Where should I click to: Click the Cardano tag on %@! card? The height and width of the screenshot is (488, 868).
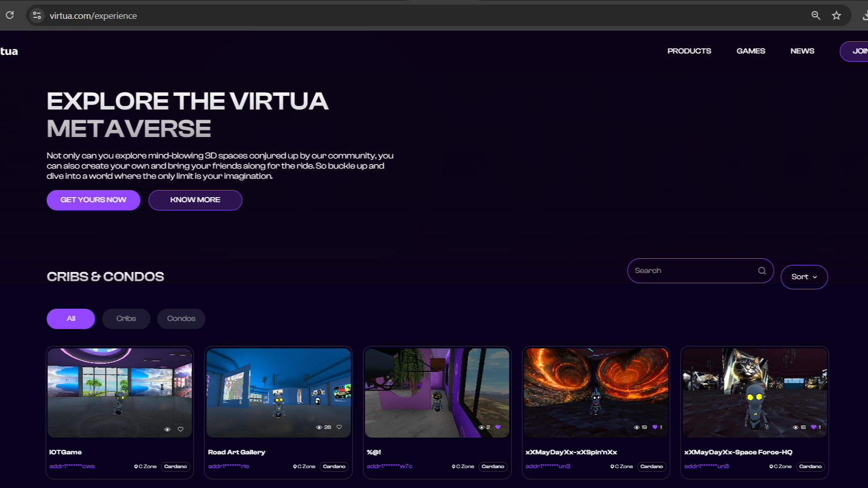(493, 467)
